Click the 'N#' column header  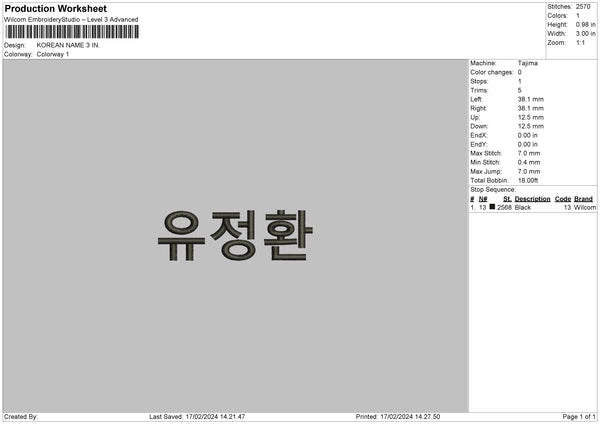(x=483, y=199)
